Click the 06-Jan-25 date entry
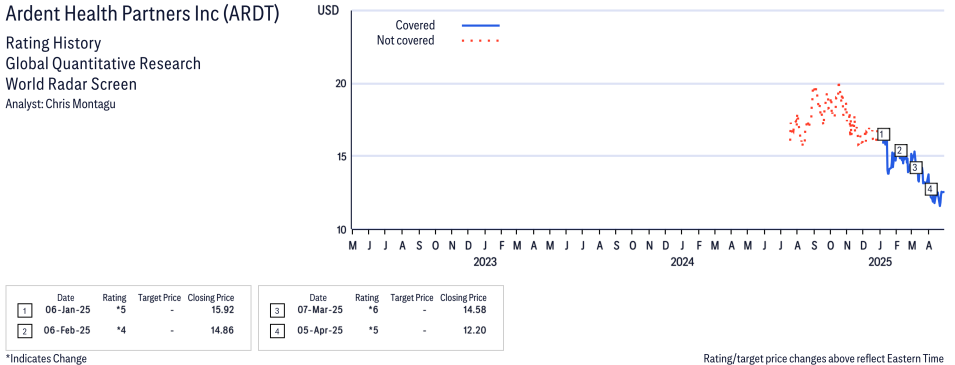Viewport: 955px width, 365px height. tap(66, 310)
